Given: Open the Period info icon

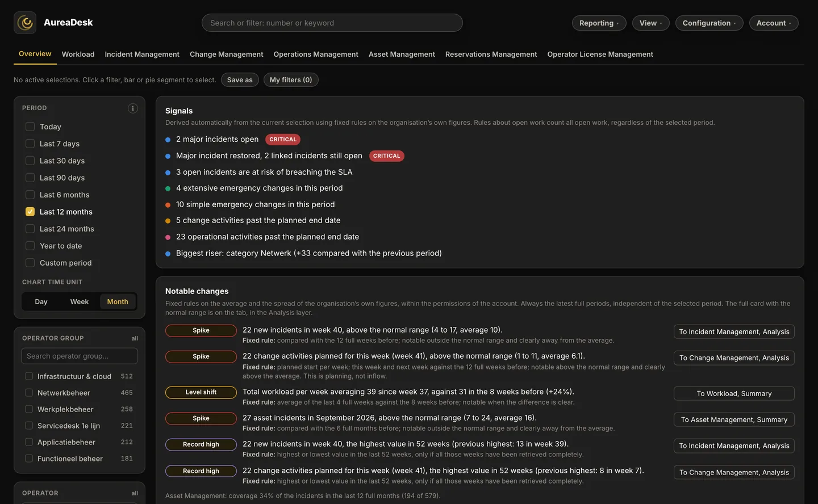Looking at the screenshot, I should [x=132, y=108].
